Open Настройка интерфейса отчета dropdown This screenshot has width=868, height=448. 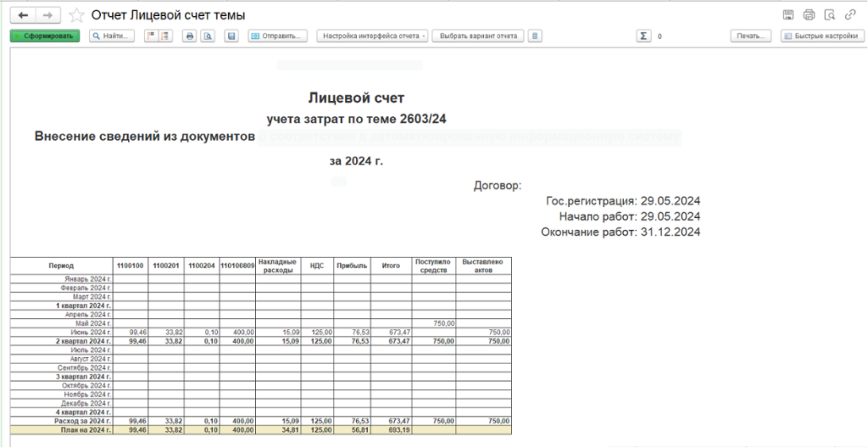(373, 36)
